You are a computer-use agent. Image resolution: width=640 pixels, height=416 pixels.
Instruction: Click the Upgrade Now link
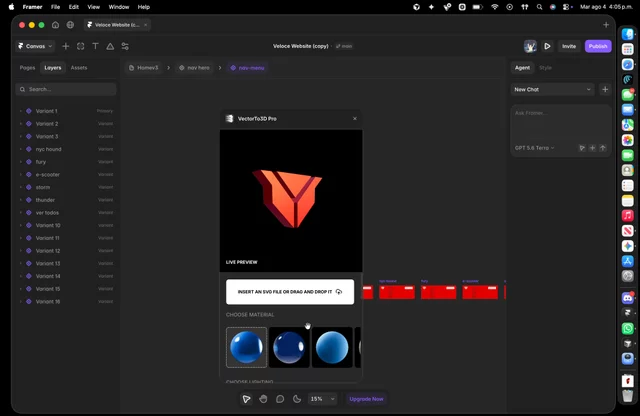[x=366, y=399]
